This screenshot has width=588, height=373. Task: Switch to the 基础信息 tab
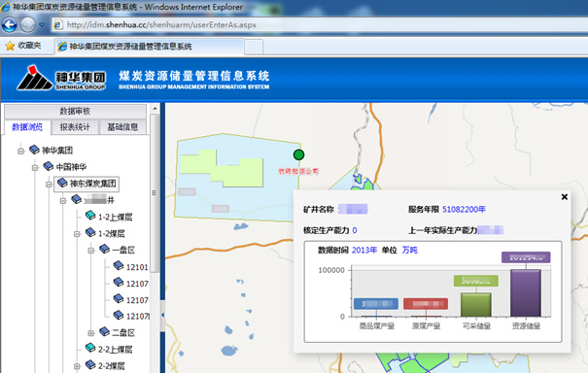point(122,127)
